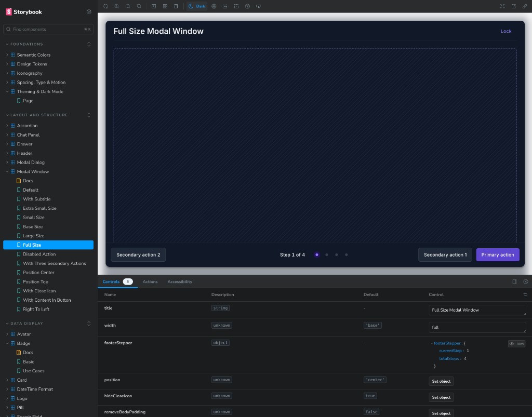
Task: Open the vision accessibility simulator icon
Action: (x=247, y=6)
